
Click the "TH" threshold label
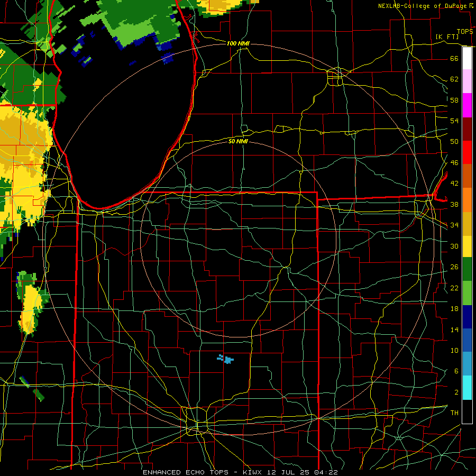point(454,413)
